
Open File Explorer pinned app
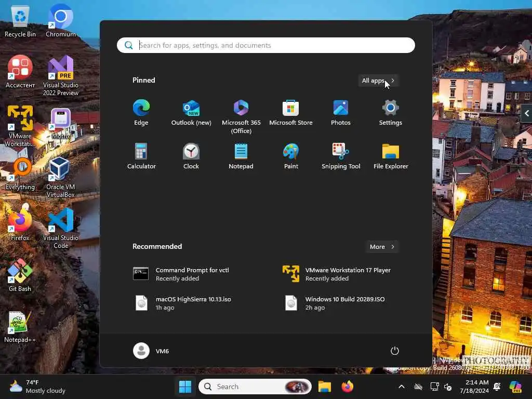[391, 156]
